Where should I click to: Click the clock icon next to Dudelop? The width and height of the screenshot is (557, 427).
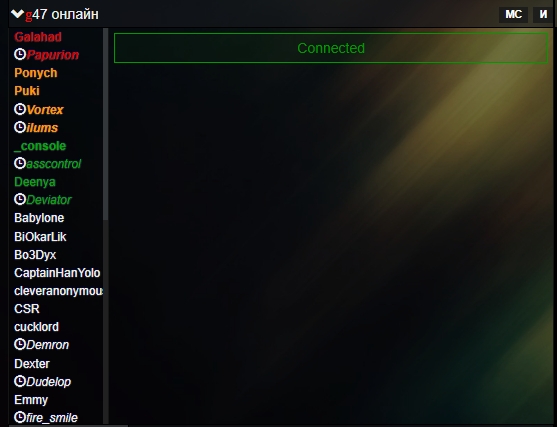[x=20, y=381]
